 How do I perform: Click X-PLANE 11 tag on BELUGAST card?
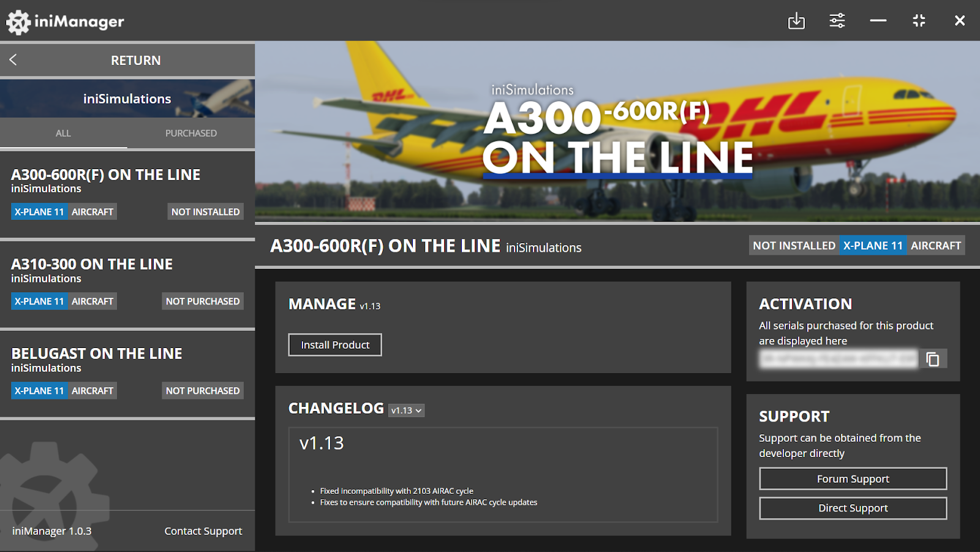click(x=39, y=391)
